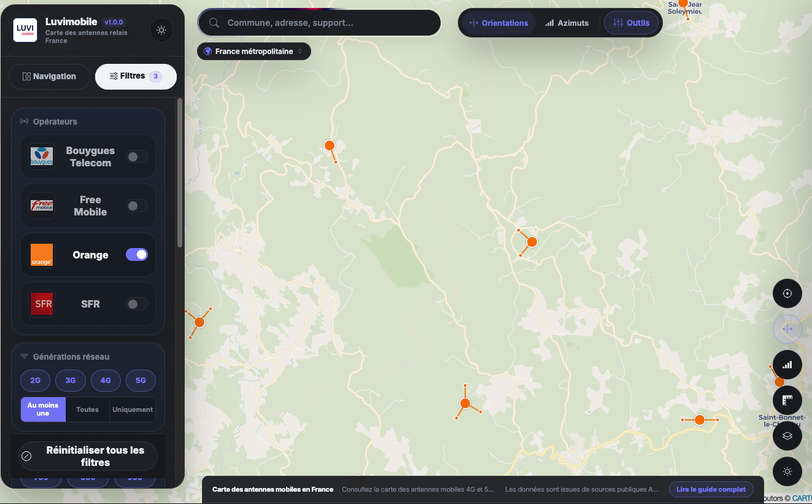The image size is (812, 504).
Task: Click antenna marker at left map edge
Action: click(x=199, y=322)
